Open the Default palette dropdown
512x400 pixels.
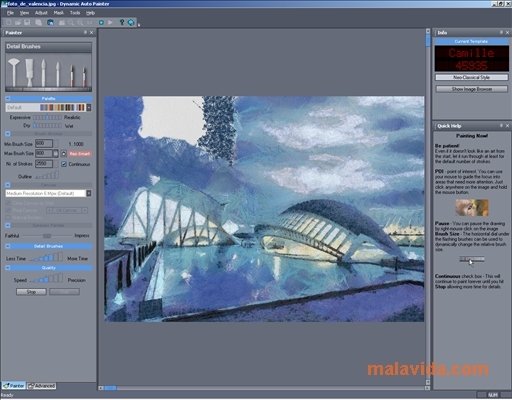[x=89, y=107]
